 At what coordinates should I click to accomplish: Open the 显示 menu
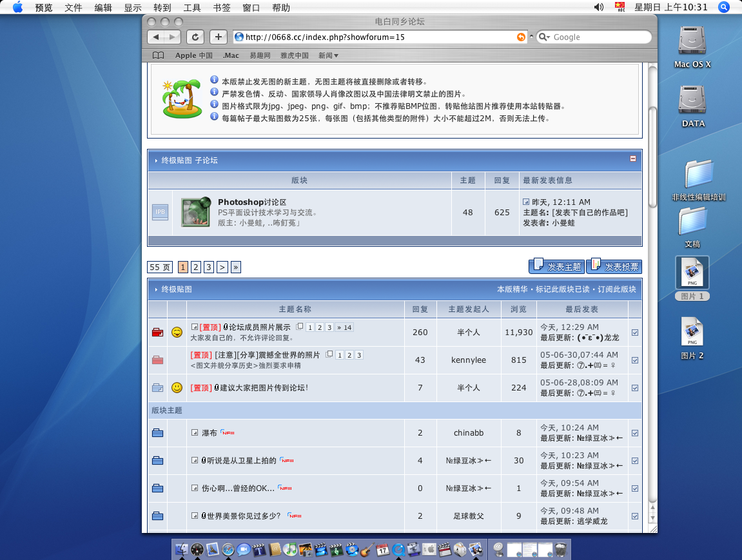tap(133, 8)
